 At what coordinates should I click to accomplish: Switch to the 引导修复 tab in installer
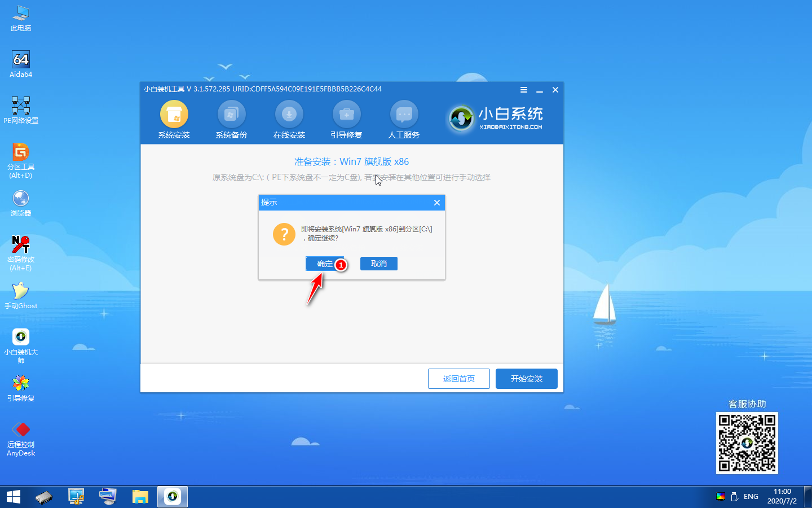tap(346, 120)
